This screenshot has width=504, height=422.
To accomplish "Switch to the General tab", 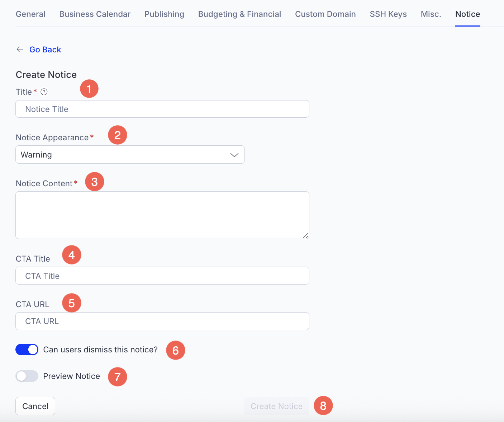I will [30, 14].
